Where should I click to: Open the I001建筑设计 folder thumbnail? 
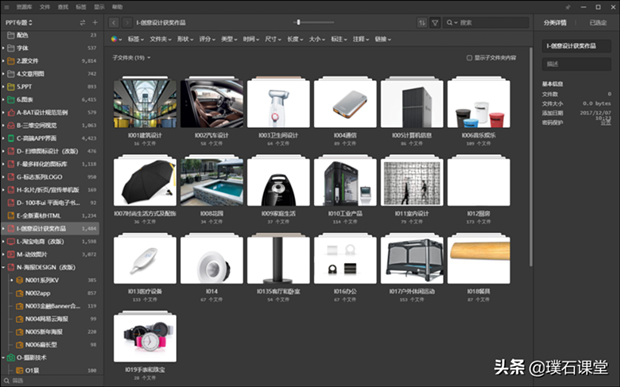[145, 102]
